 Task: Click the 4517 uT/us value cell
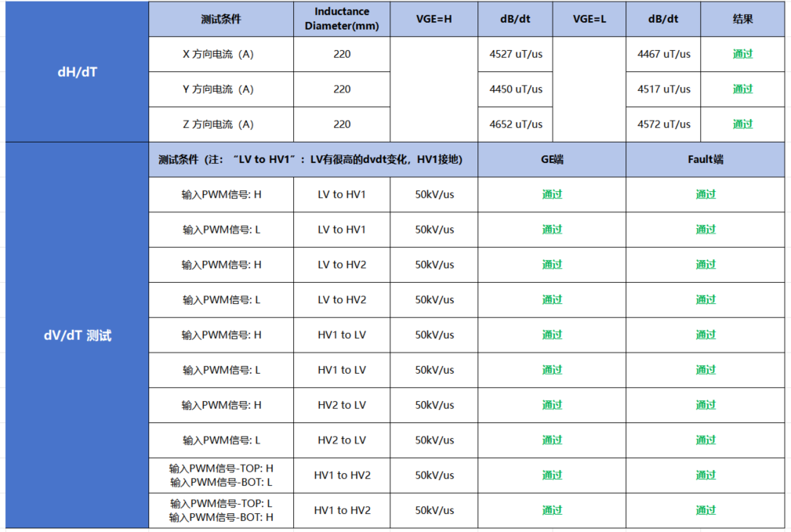click(x=663, y=89)
